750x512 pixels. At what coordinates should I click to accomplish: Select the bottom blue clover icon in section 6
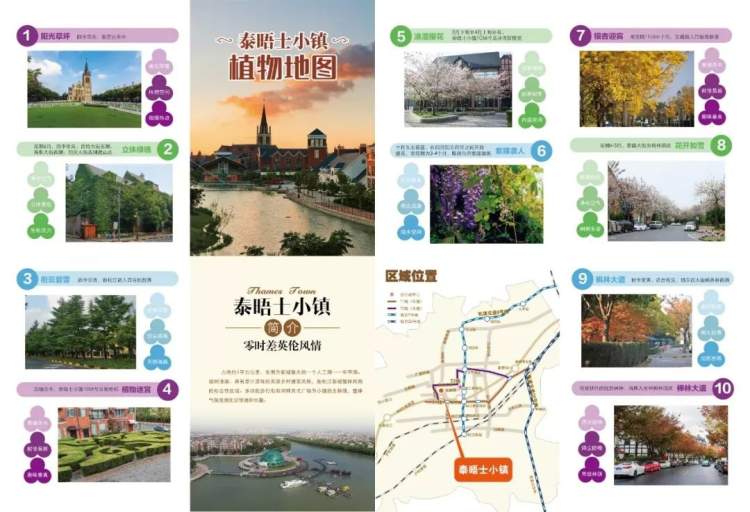411,227
